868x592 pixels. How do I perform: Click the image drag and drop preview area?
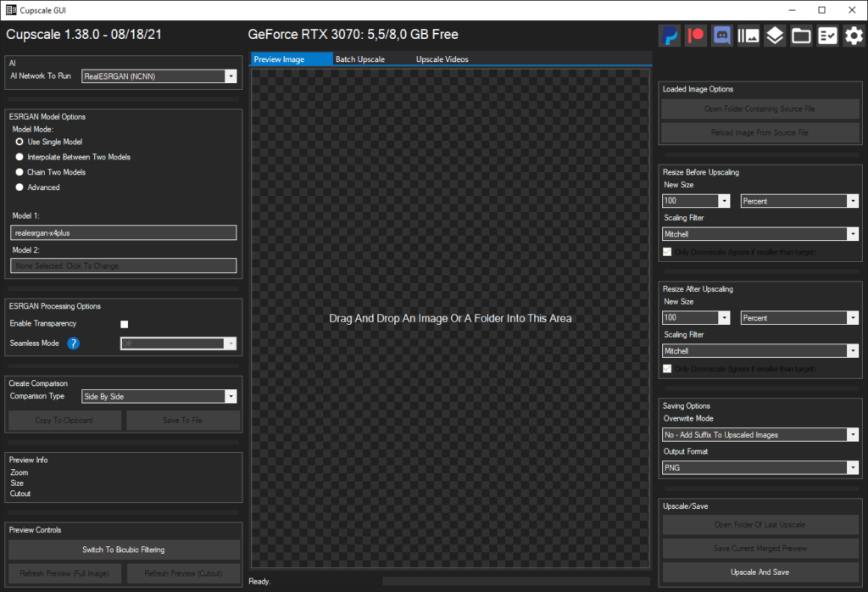pyautogui.click(x=450, y=318)
